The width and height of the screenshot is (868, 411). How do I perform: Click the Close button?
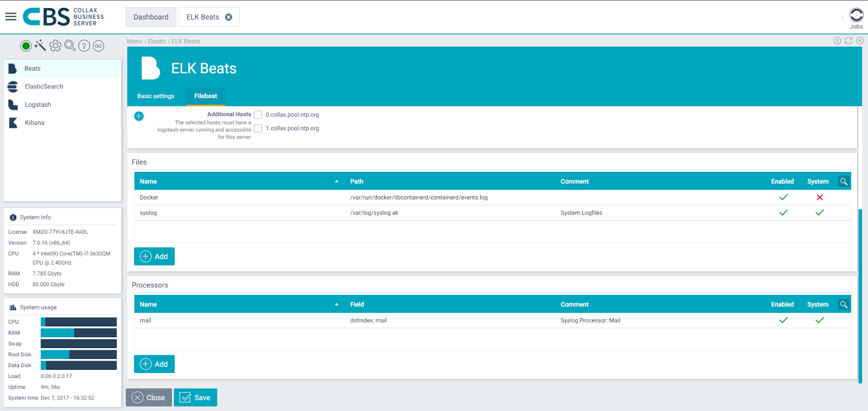pos(149,397)
